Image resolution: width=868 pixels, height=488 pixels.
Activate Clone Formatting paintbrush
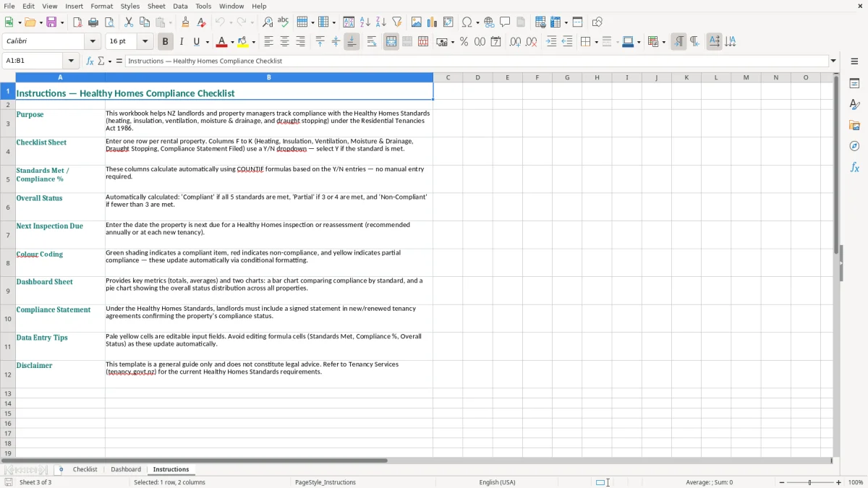point(186,22)
